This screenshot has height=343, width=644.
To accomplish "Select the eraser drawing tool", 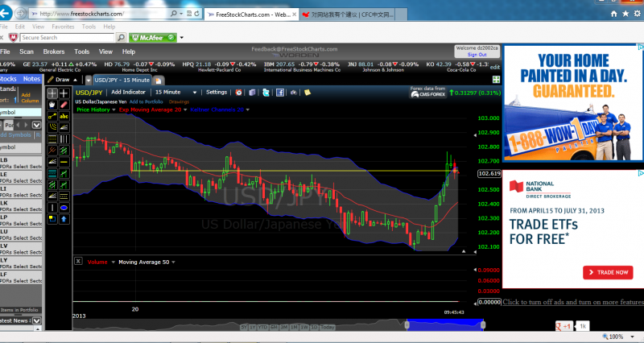I will click(x=64, y=105).
